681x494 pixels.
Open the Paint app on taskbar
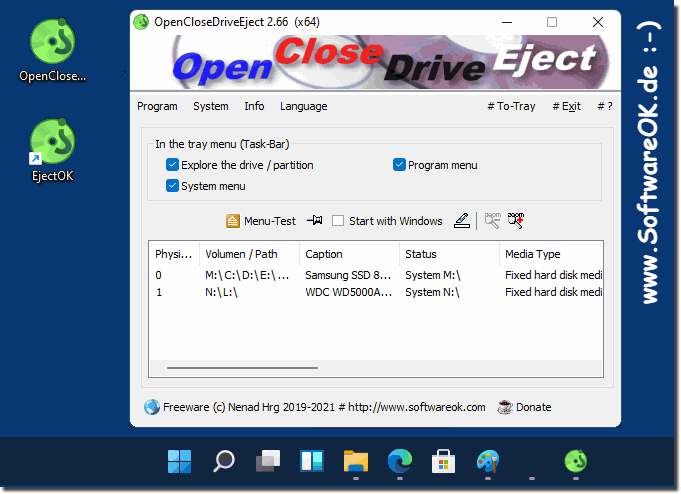pyautogui.click(x=488, y=461)
